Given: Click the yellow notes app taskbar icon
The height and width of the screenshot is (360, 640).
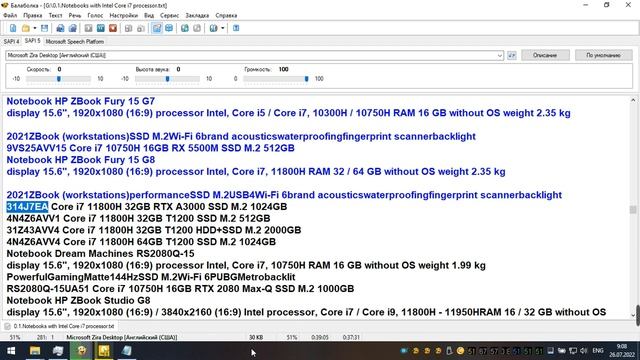Looking at the screenshot, I should [x=104, y=351].
